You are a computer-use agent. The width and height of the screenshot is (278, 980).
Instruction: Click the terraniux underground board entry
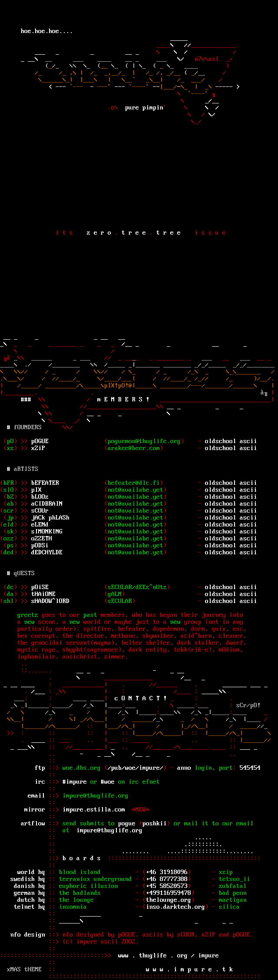click(x=95, y=879)
